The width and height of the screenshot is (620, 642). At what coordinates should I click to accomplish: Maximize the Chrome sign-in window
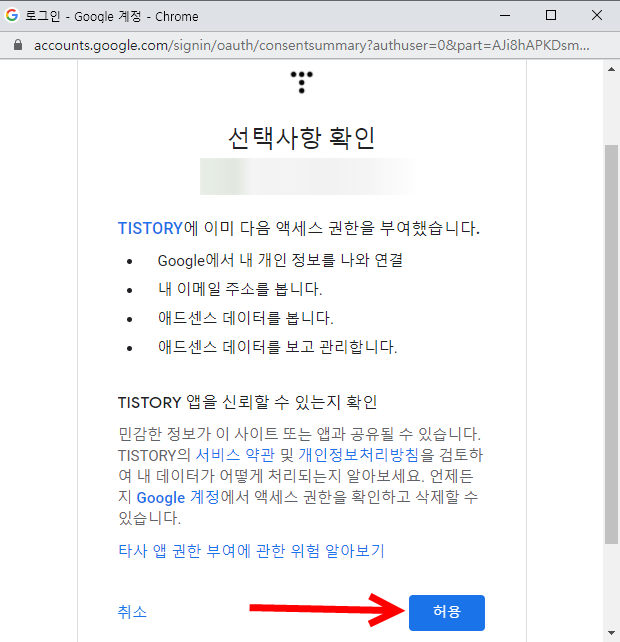coord(551,16)
